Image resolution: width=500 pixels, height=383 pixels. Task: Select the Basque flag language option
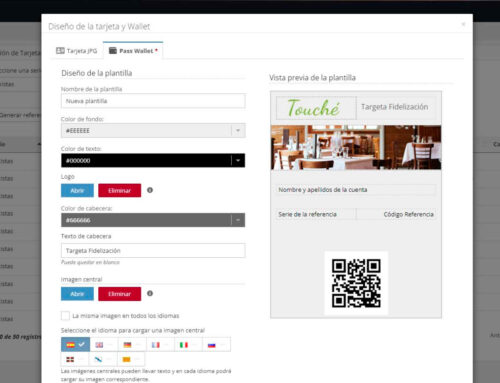(75, 359)
